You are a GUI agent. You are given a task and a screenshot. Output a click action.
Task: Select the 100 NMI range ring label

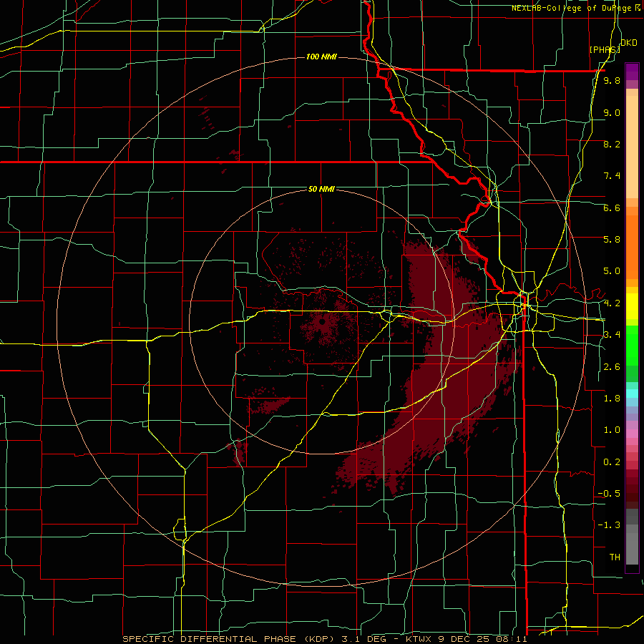pos(321,57)
